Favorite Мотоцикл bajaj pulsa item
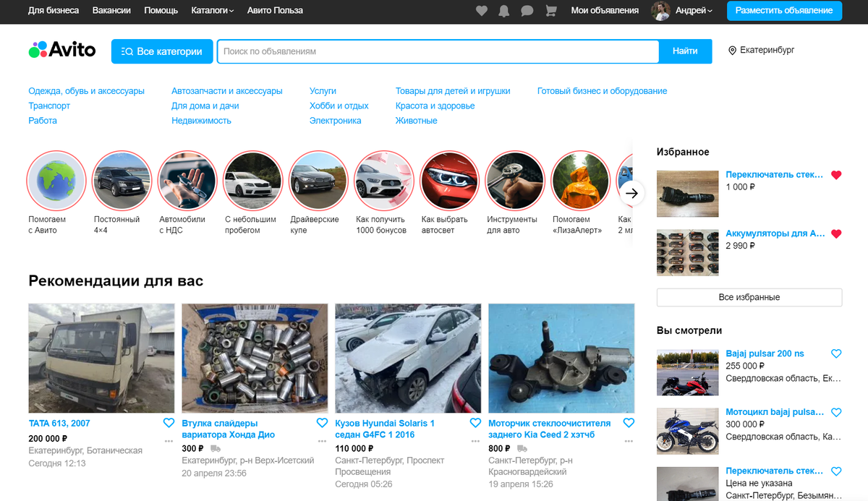The width and height of the screenshot is (868, 501). 836,413
